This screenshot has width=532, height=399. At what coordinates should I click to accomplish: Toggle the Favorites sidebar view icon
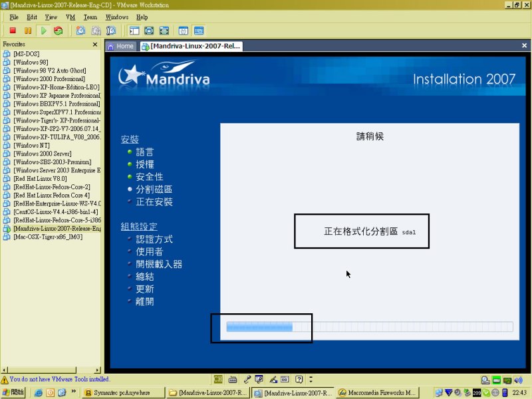tap(134, 31)
